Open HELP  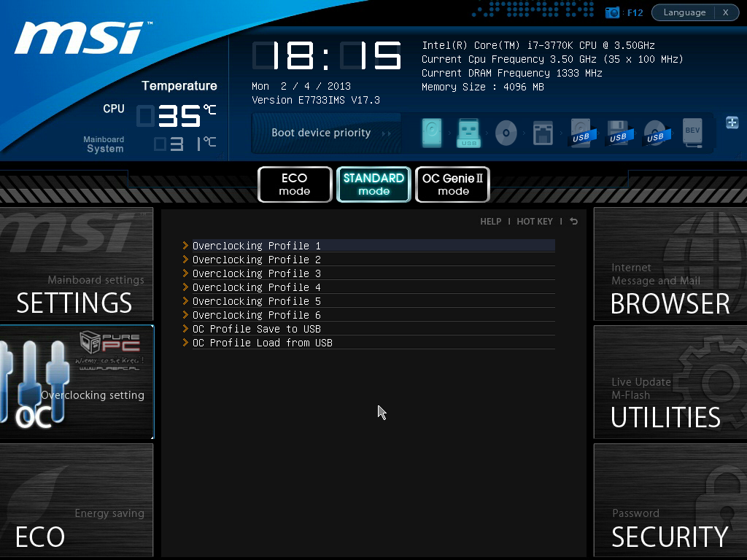pyautogui.click(x=491, y=222)
